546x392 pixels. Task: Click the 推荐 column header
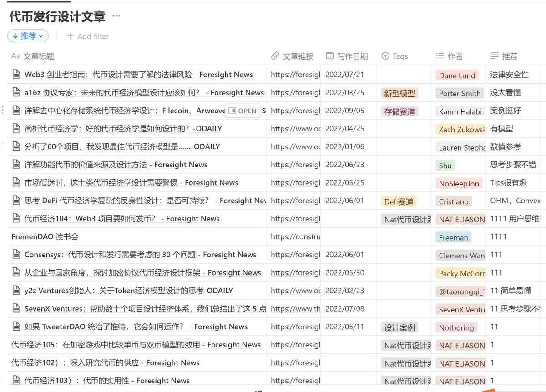coord(504,56)
